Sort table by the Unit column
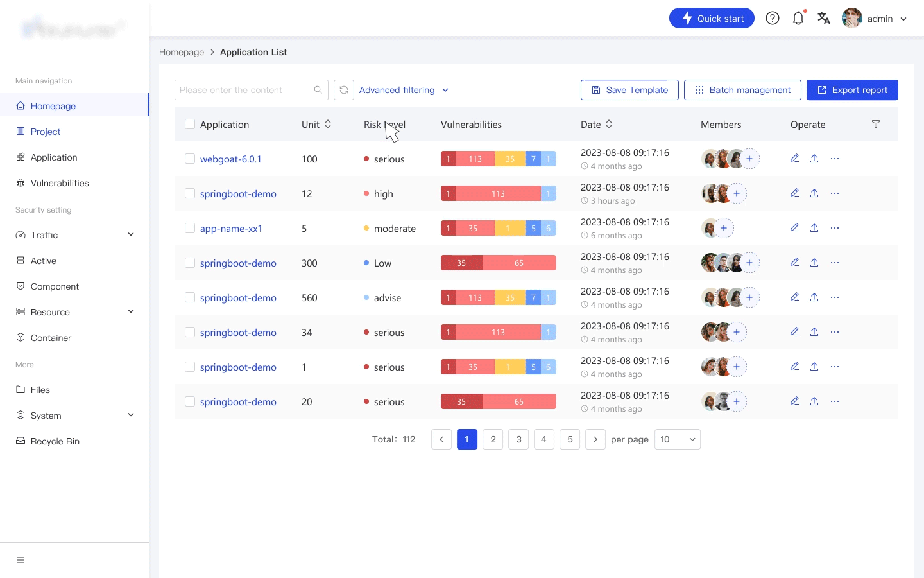The height and width of the screenshot is (578, 924). [x=328, y=124]
